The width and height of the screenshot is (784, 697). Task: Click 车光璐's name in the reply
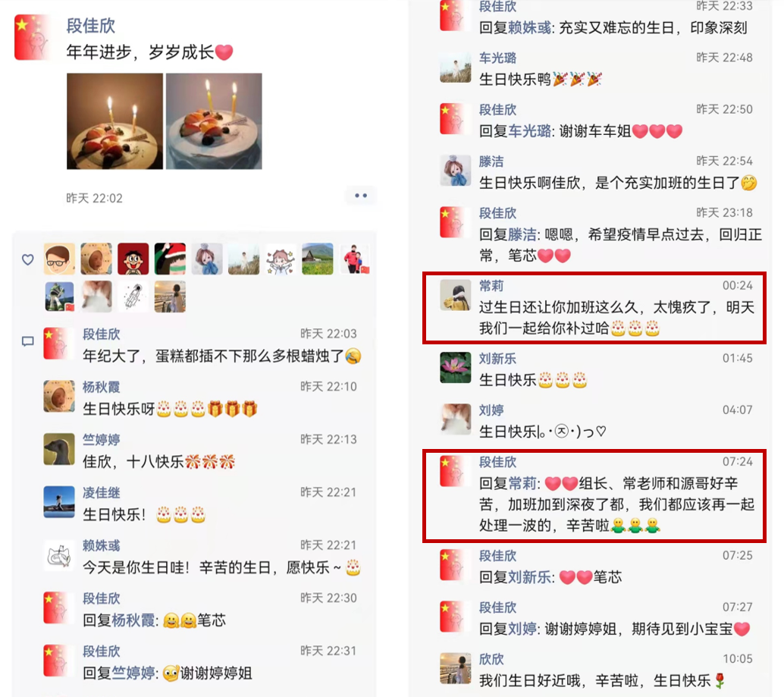point(530,131)
